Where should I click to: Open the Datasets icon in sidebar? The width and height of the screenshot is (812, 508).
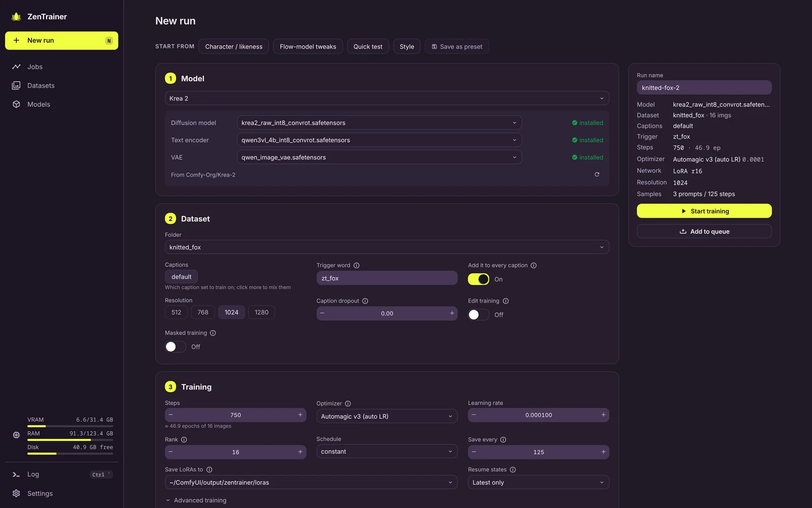pyautogui.click(x=16, y=85)
